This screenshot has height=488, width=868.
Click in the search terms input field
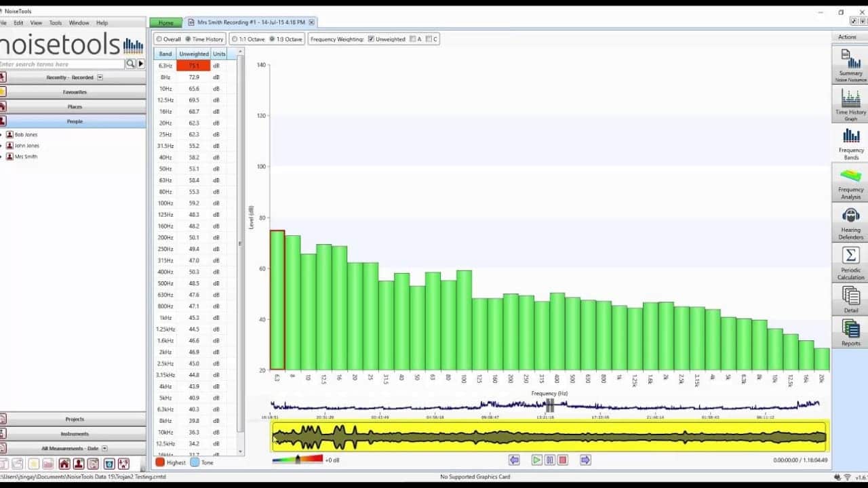coord(62,64)
